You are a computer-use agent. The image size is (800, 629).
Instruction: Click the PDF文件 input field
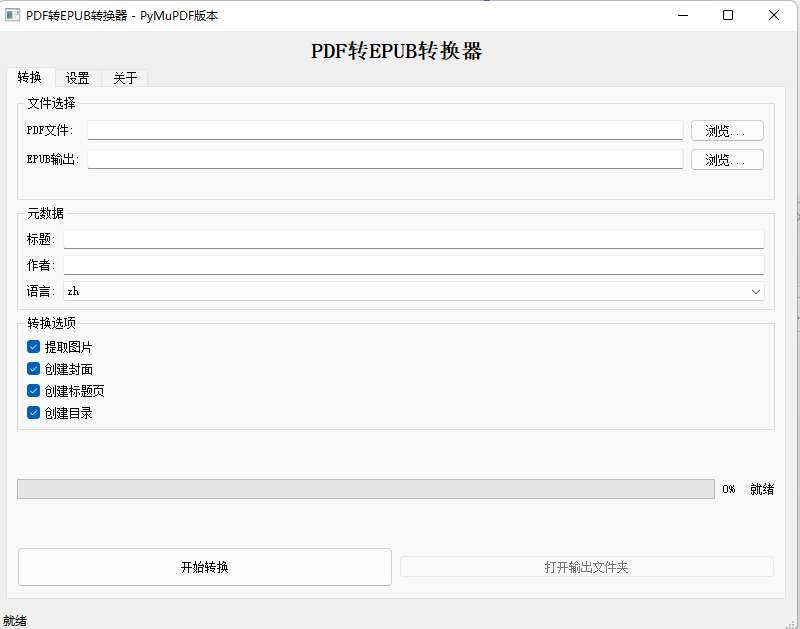click(385, 129)
